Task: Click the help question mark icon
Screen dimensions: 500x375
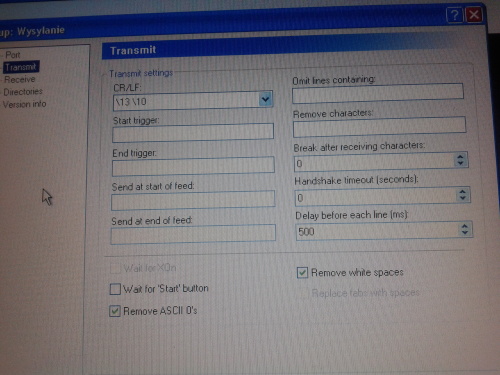Action: pyautogui.click(x=454, y=15)
